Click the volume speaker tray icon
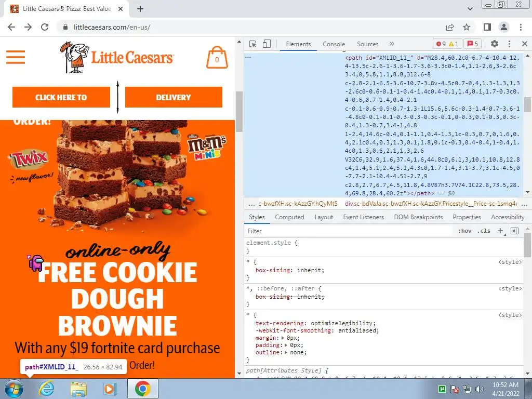This screenshot has height=399, width=532. [x=479, y=389]
